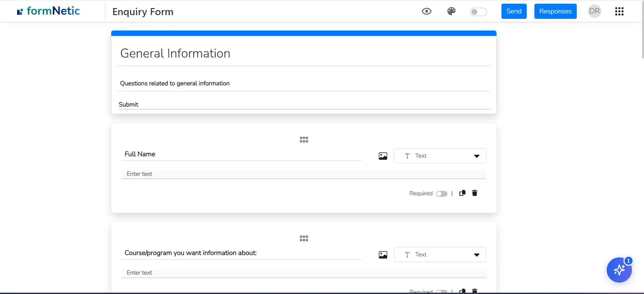Add image to Course/program question
Image resolution: width=644 pixels, height=294 pixels.
(383, 255)
